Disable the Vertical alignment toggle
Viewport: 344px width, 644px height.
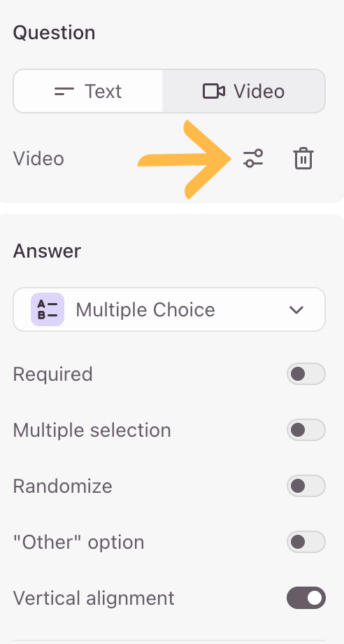[x=306, y=598]
